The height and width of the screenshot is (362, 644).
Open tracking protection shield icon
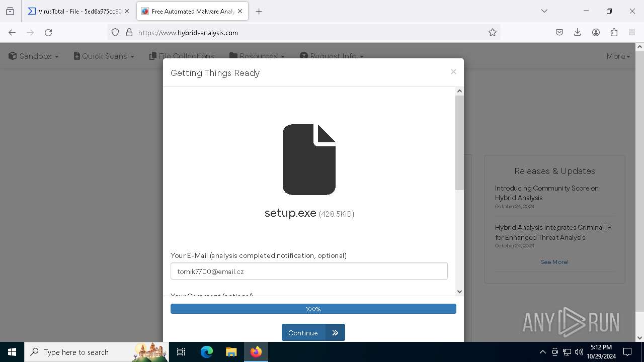coord(115,32)
